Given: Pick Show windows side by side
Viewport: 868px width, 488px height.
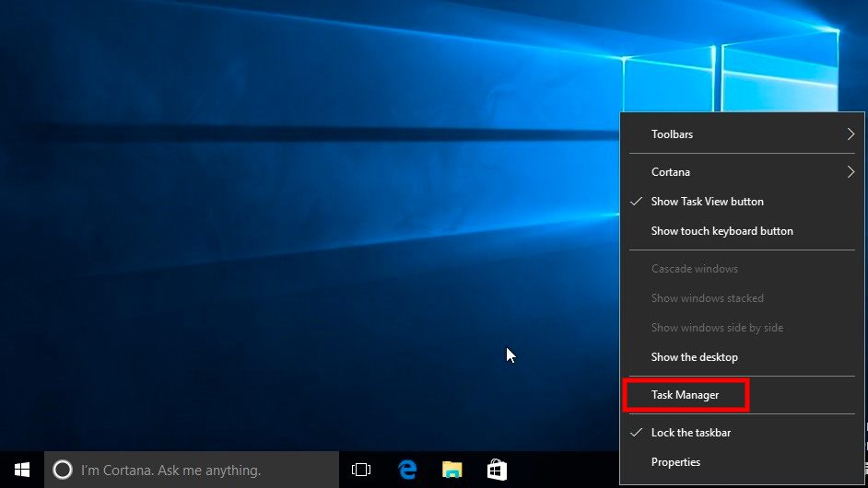Looking at the screenshot, I should (x=717, y=328).
